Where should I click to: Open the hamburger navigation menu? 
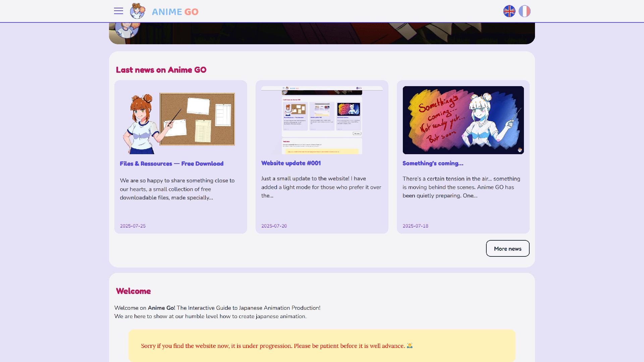[118, 11]
